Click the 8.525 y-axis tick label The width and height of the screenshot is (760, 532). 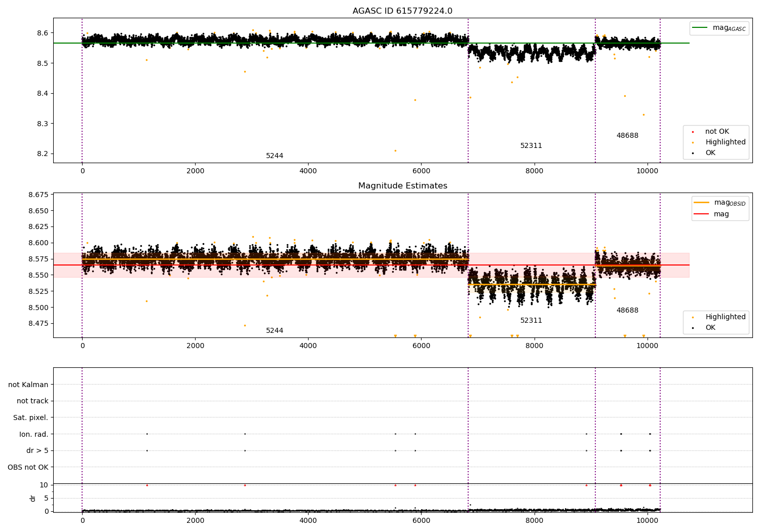[x=39, y=291]
